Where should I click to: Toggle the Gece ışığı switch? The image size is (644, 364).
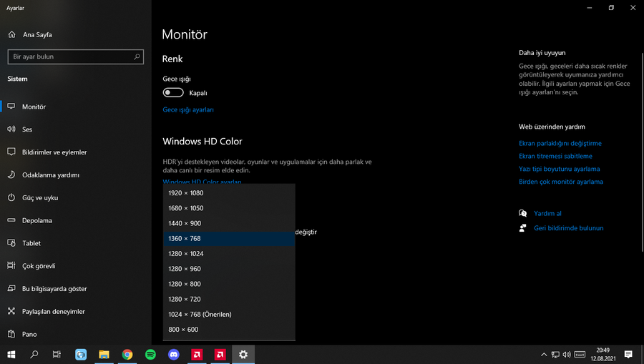coord(173,92)
